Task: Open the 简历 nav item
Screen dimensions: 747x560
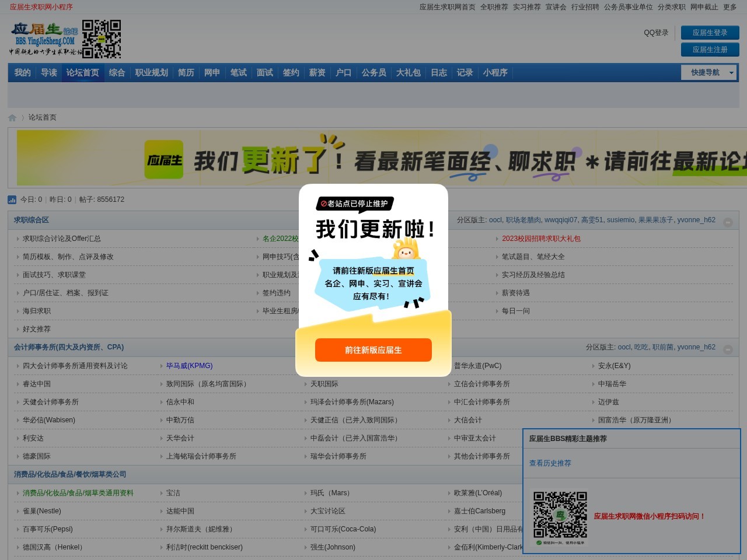Action: click(x=186, y=72)
